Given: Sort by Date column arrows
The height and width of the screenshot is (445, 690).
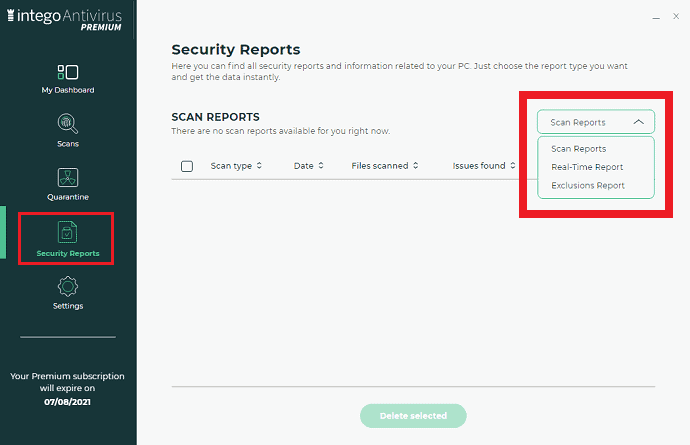Looking at the screenshot, I should (321, 165).
